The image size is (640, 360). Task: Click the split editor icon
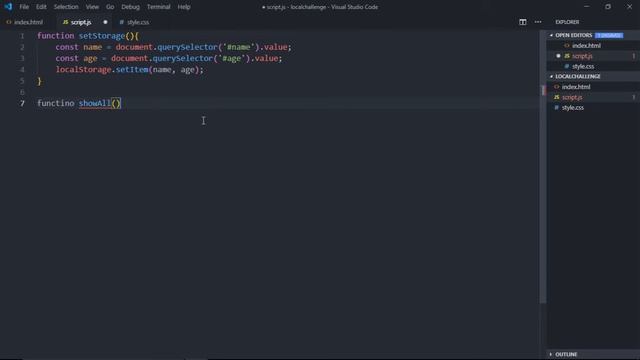pyautogui.click(x=522, y=22)
